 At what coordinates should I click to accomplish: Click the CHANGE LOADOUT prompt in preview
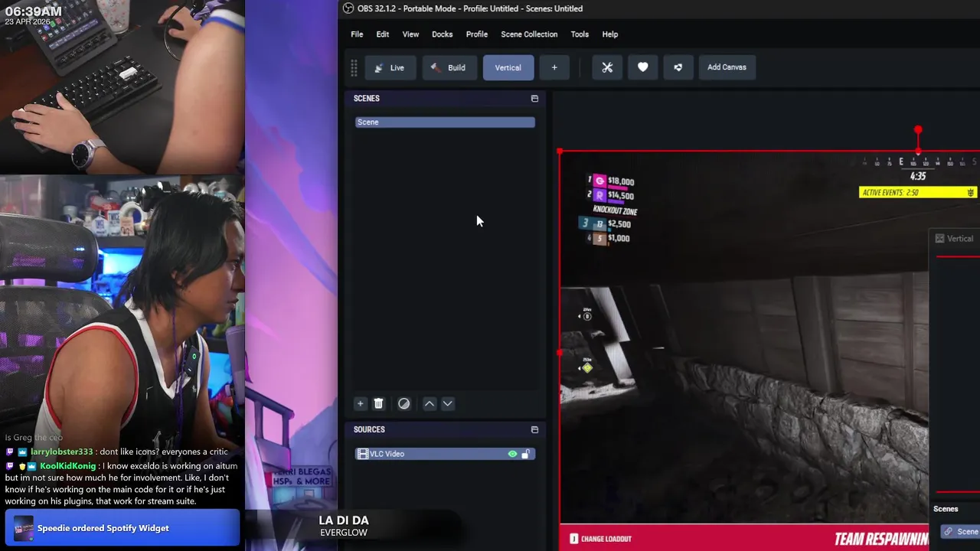[x=601, y=539]
